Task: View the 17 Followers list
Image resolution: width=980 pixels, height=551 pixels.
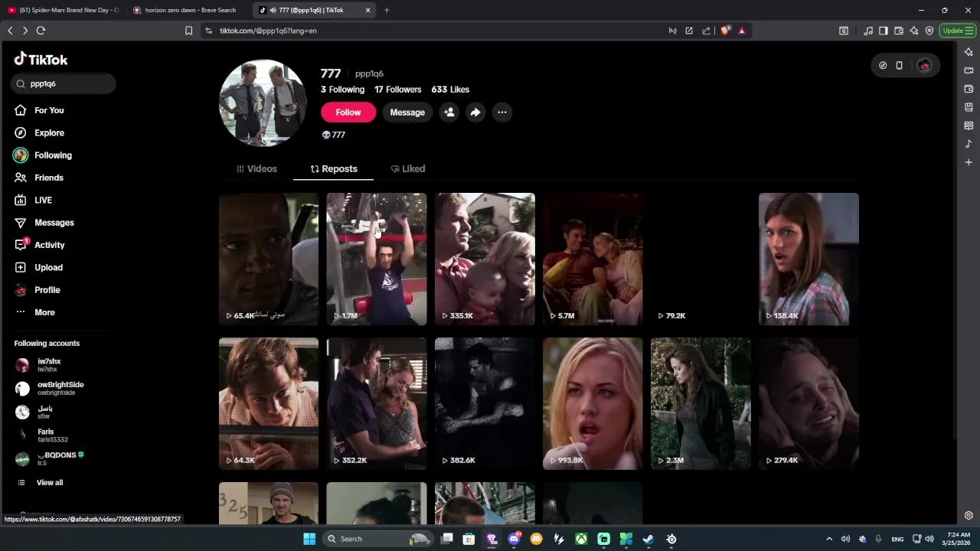Action: click(397, 90)
